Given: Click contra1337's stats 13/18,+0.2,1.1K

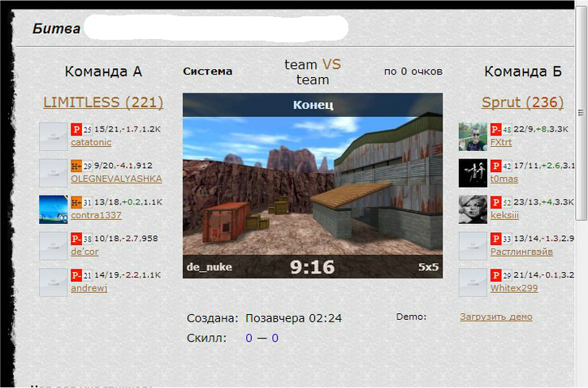Looking at the screenshot, I should (x=128, y=202).
